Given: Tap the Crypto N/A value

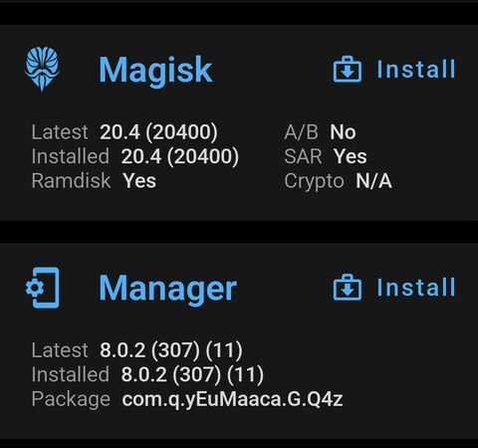Looking at the screenshot, I should pos(373,181).
